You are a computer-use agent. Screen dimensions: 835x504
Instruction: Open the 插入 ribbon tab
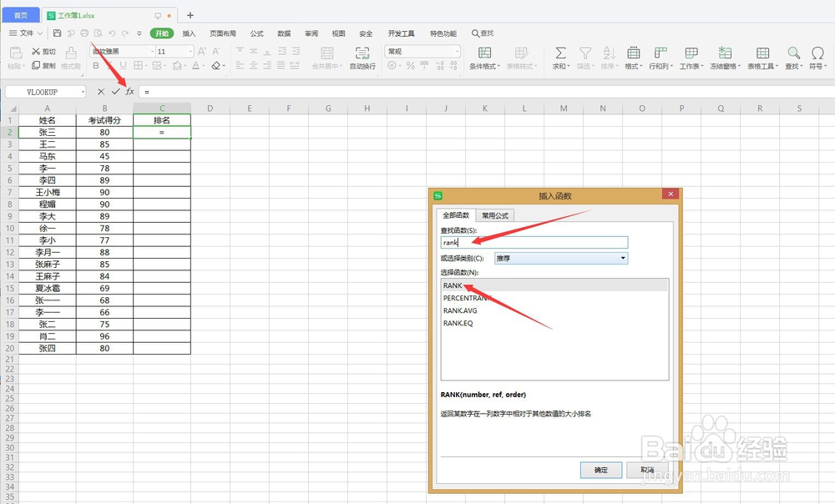[189, 33]
